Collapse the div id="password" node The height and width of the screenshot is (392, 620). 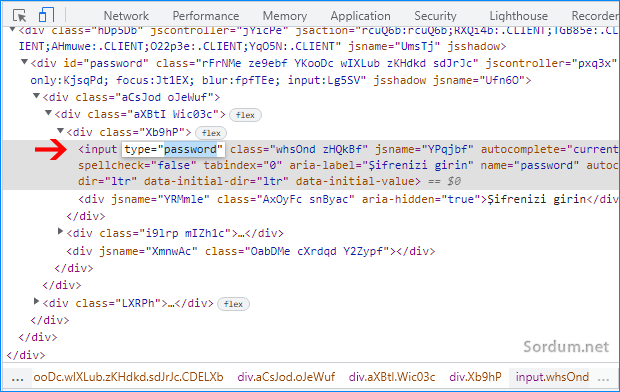pyautogui.click(x=24, y=62)
